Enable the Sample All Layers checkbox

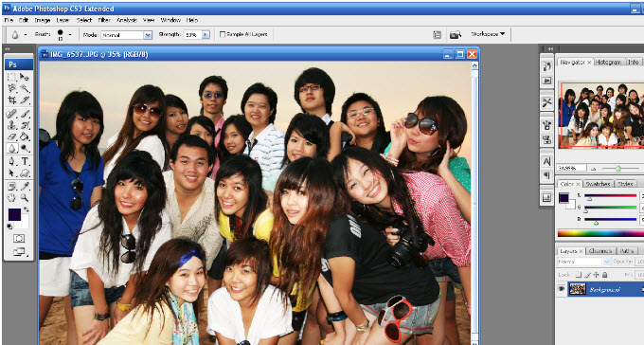tap(223, 34)
